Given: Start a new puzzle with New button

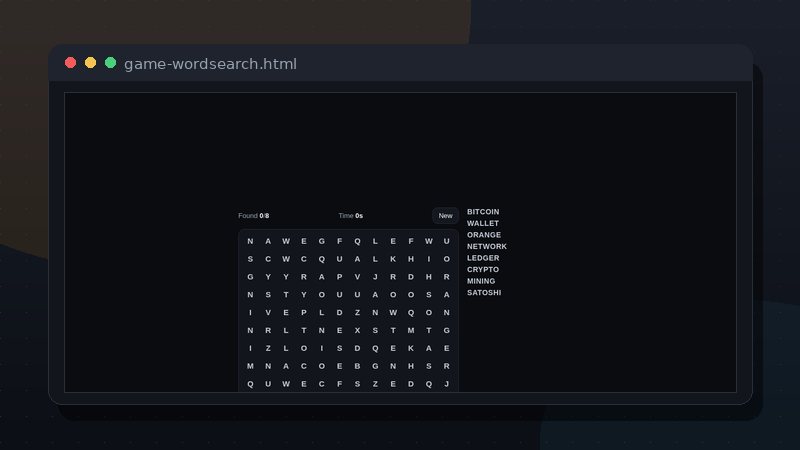Looking at the screenshot, I should point(445,216).
